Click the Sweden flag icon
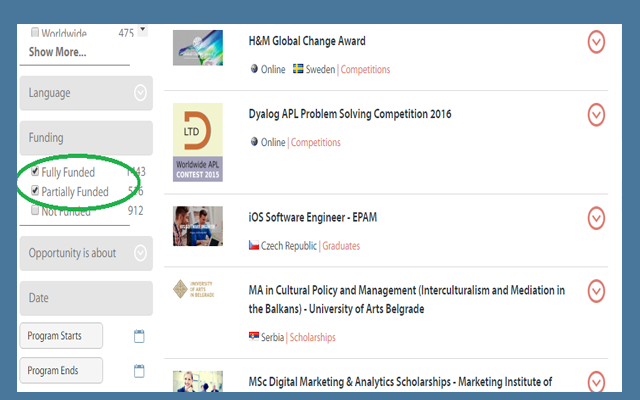The height and width of the screenshot is (400, 640). coord(298,69)
